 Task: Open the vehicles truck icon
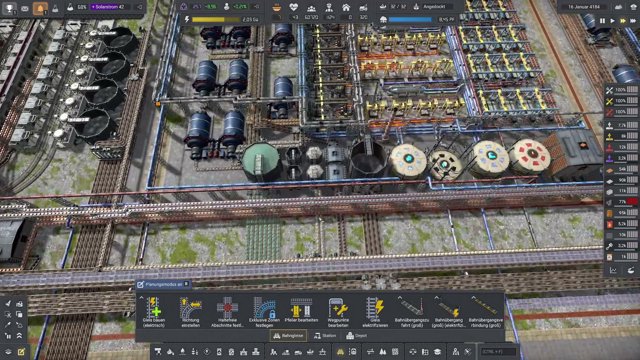coord(363,7)
